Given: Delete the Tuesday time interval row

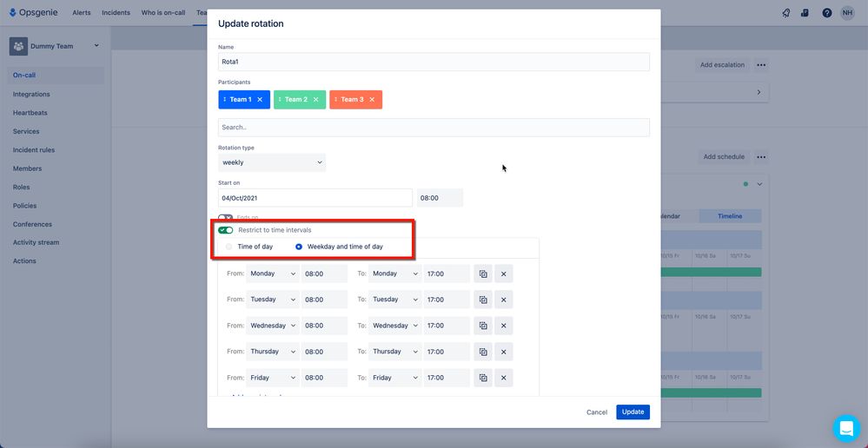Looking at the screenshot, I should click(504, 300).
